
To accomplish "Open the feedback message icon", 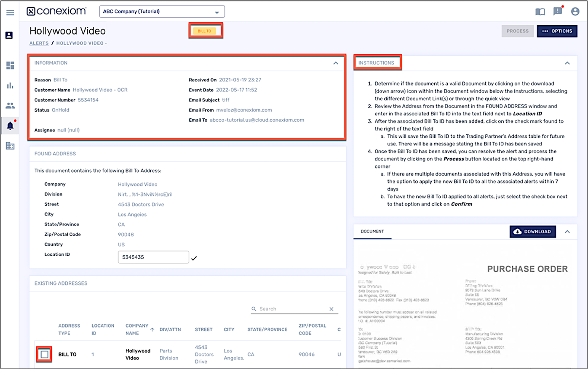I will tap(558, 11).
